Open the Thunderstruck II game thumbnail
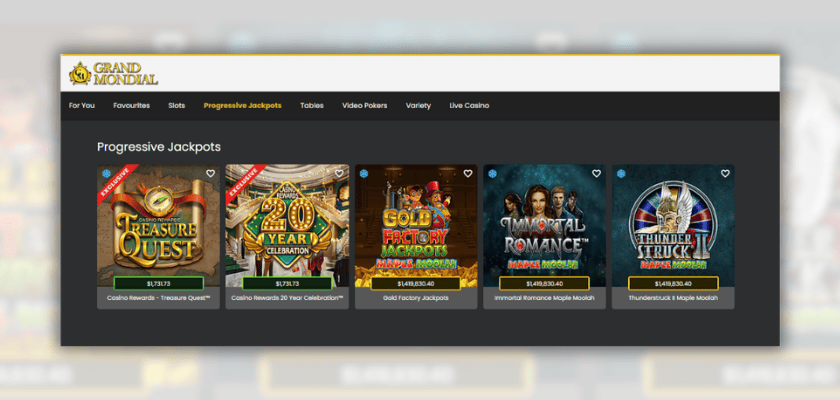840x400 pixels. 673,225
